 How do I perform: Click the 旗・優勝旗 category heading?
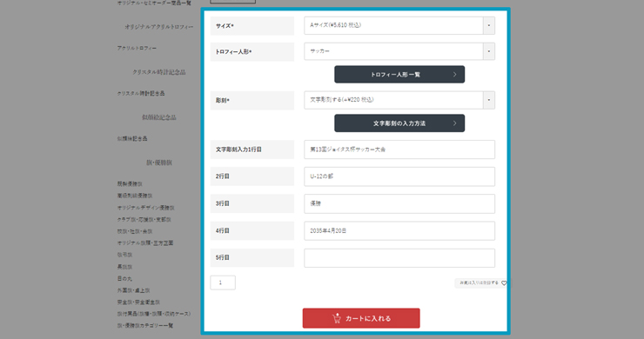[x=159, y=163]
